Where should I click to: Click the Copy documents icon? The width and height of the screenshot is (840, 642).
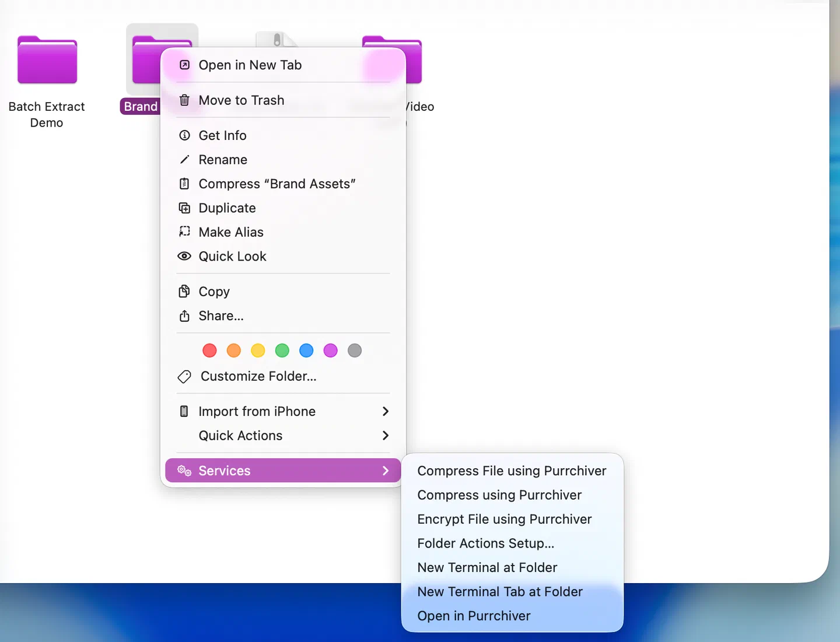184,291
